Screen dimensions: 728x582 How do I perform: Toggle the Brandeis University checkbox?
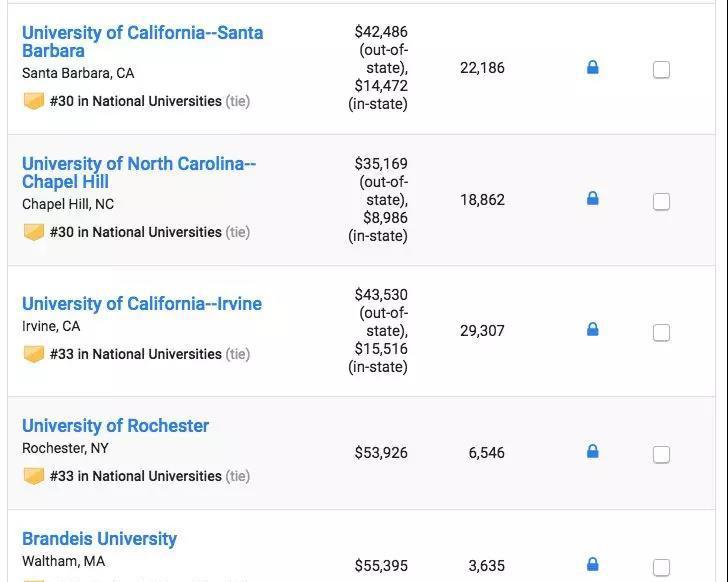661,567
